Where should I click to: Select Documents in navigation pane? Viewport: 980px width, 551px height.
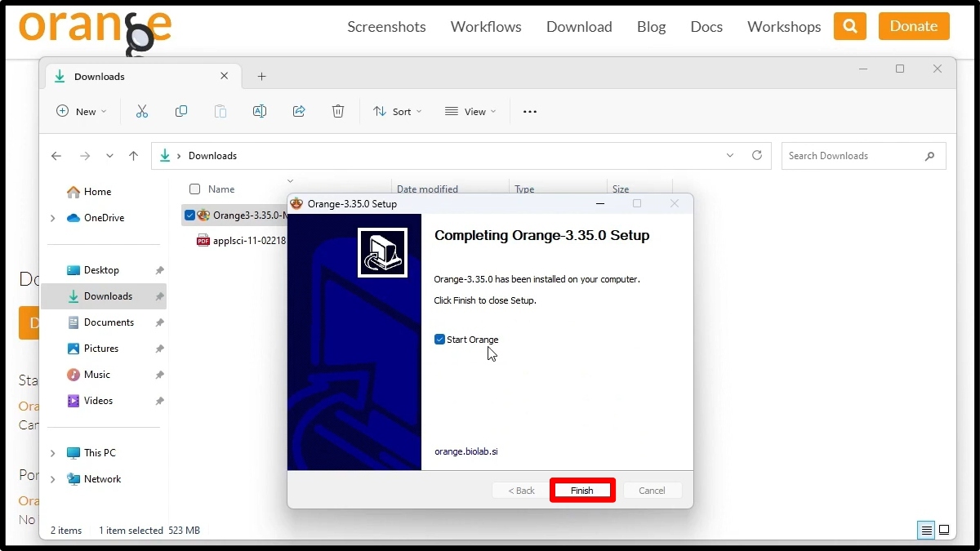coord(109,322)
